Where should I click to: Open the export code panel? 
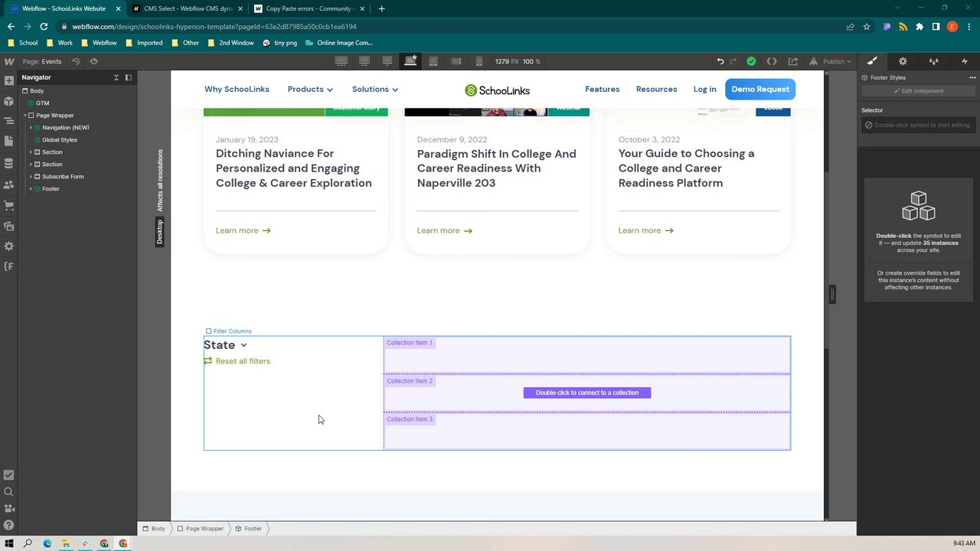click(x=772, y=61)
